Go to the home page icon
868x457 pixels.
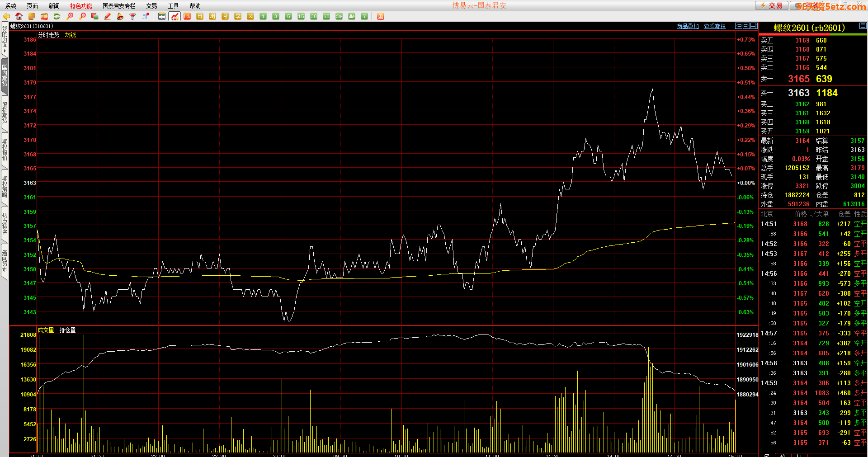pos(19,16)
